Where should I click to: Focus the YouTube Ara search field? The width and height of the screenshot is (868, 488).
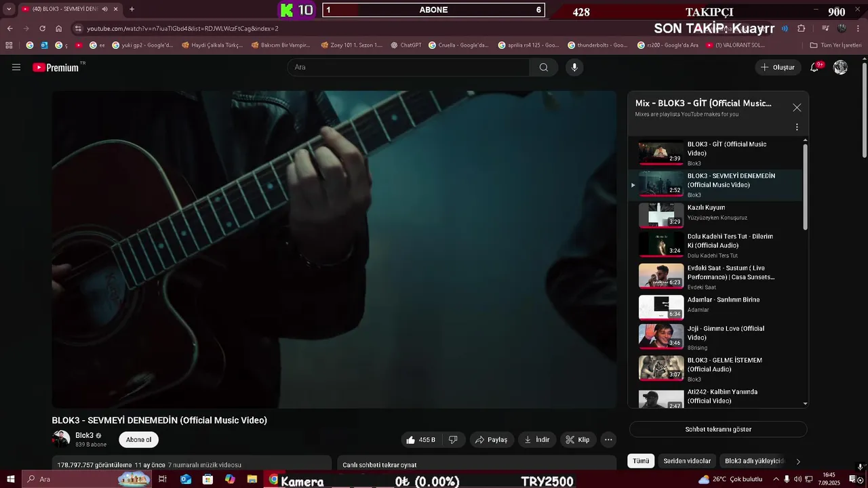point(408,67)
